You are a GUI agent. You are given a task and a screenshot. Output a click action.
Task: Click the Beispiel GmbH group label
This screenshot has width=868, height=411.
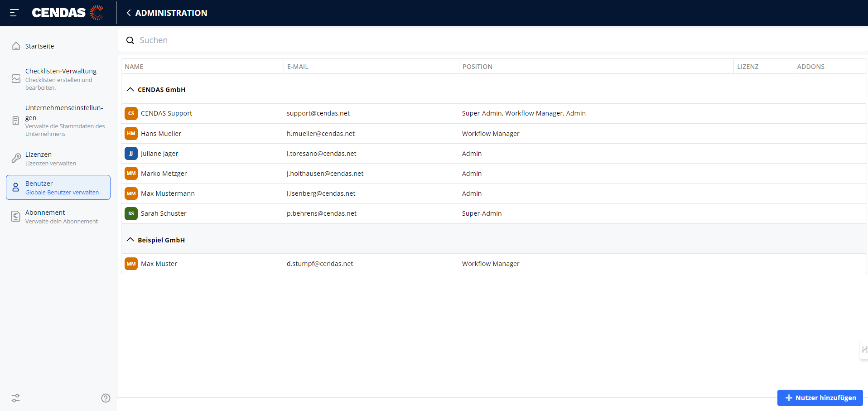(161, 240)
